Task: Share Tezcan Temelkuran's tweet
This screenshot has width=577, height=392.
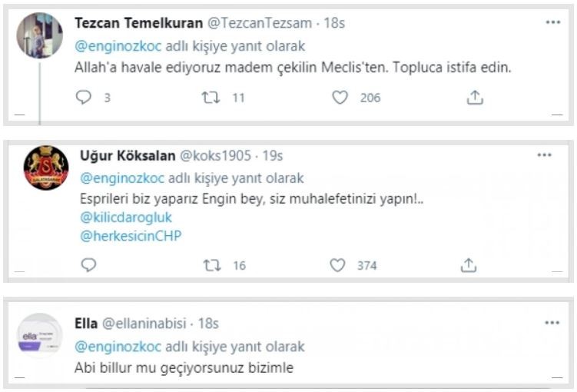Action: click(x=475, y=98)
